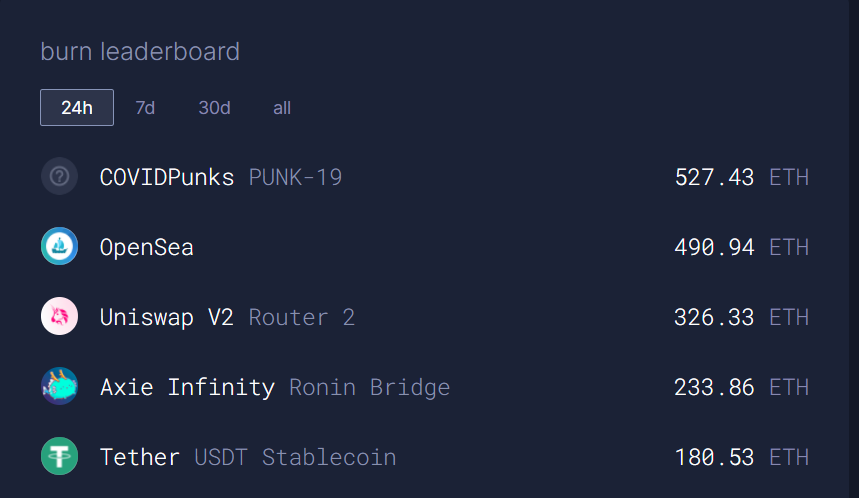Image resolution: width=859 pixels, height=498 pixels.
Task: Open the OpenSea leaderboard entry
Action: point(147,248)
